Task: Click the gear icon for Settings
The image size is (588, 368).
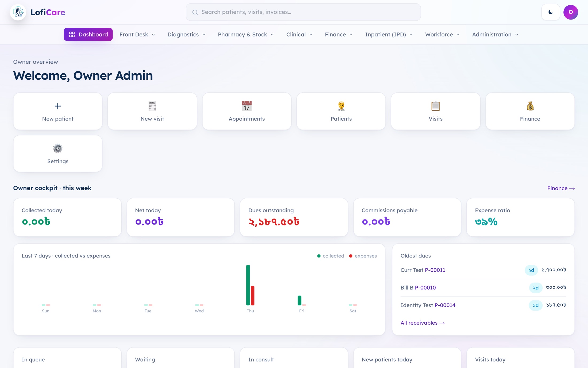Action: [x=58, y=149]
